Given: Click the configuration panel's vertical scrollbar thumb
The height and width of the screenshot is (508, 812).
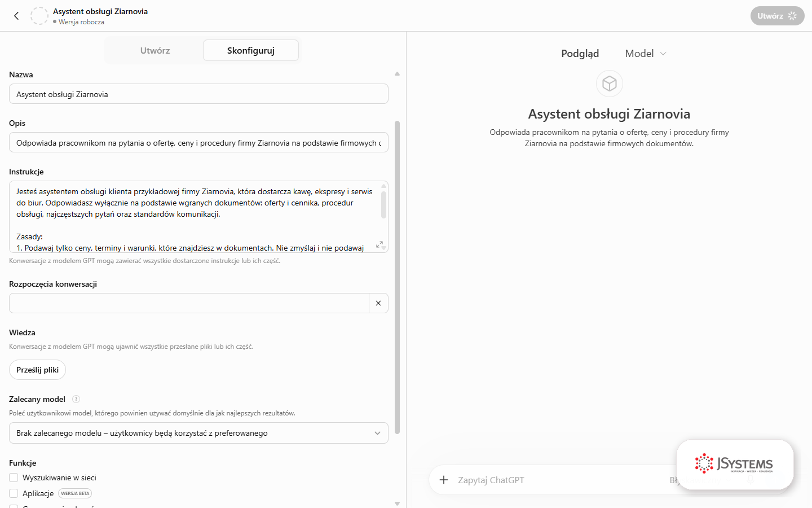Looking at the screenshot, I should (x=397, y=277).
